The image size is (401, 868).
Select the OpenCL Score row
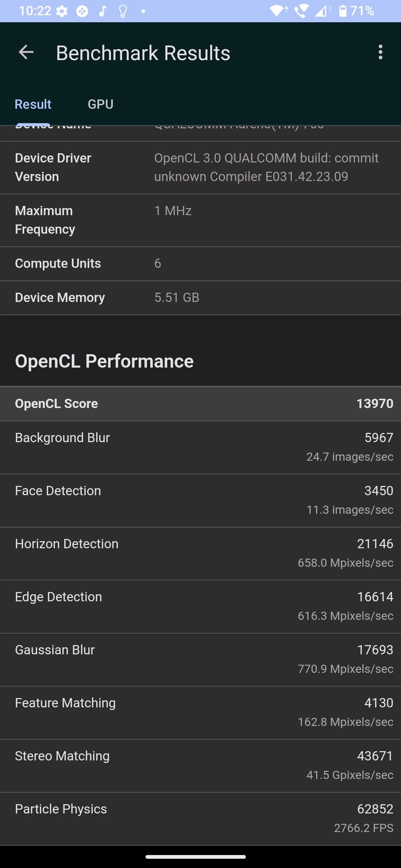(x=200, y=404)
